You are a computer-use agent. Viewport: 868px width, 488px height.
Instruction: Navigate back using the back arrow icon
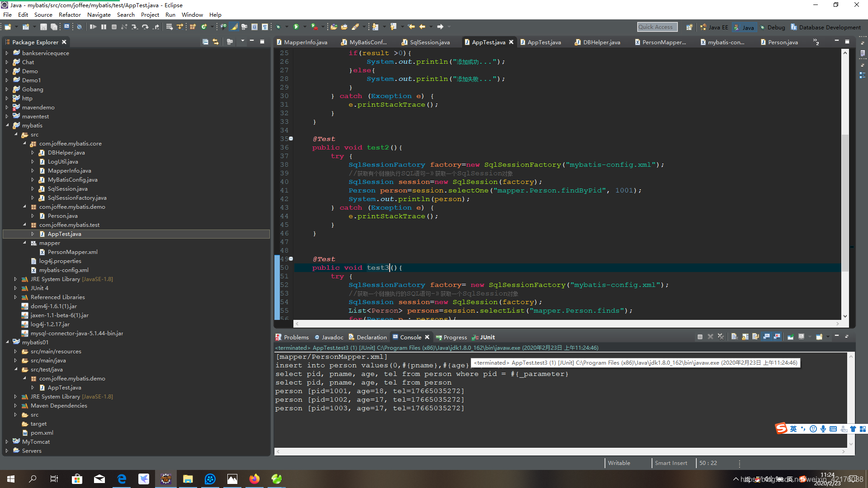[x=422, y=27]
